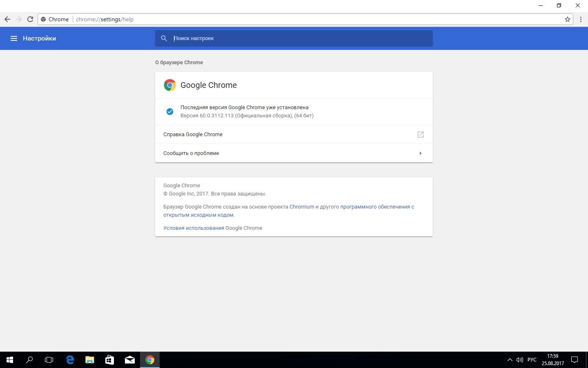Screen dimensions: 588x368
Task: Show hidden system tray icons
Action: coord(510,360)
